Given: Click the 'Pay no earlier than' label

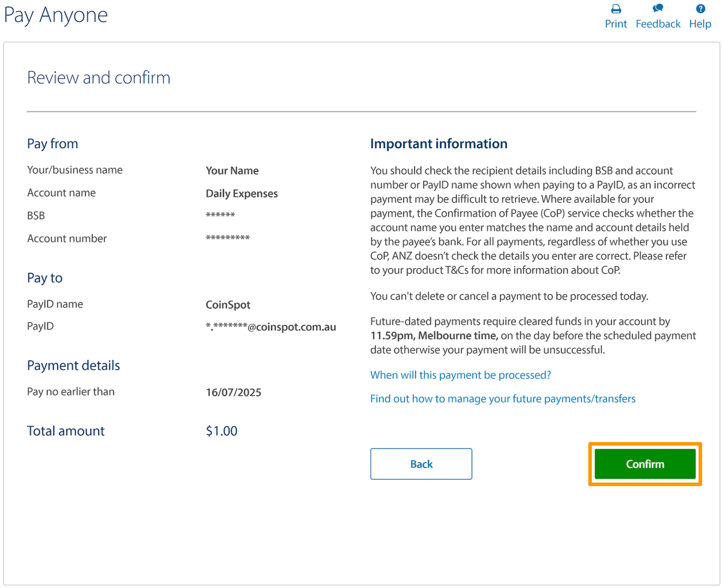Looking at the screenshot, I should 71,392.
